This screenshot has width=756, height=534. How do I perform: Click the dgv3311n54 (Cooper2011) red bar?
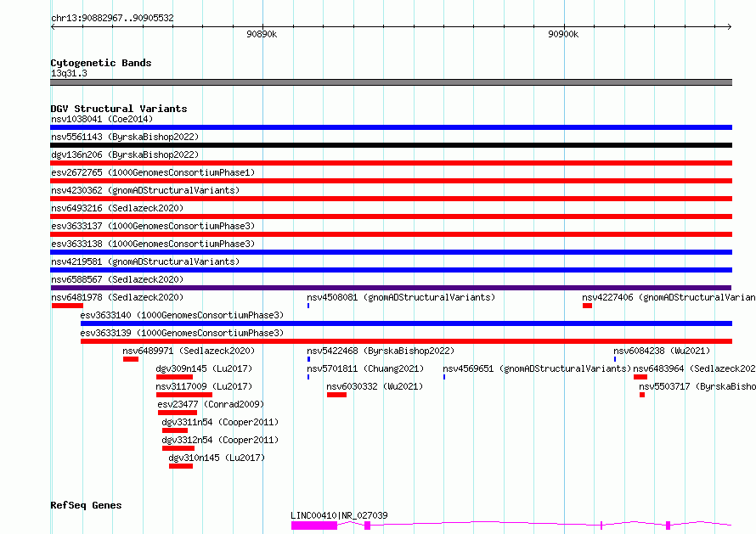(175, 430)
